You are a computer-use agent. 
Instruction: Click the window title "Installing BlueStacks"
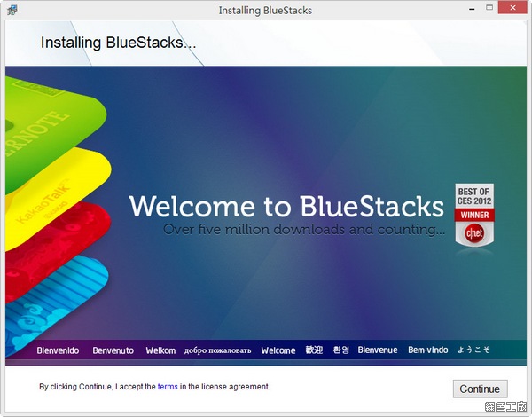265,10
